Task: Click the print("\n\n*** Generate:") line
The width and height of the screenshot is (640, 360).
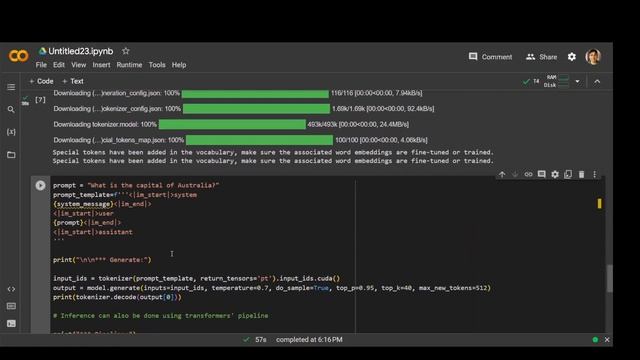Action: pyautogui.click(x=102, y=260)
